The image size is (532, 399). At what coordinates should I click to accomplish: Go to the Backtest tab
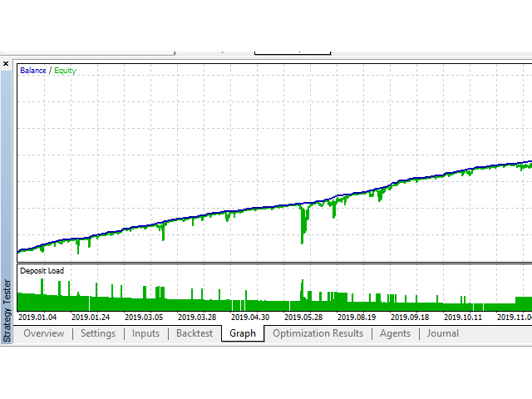[195, 333]
